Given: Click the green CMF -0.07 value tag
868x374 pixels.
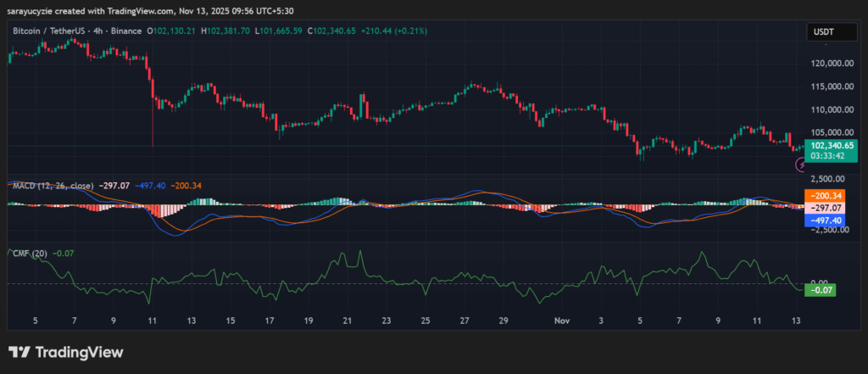Looking at the screenshot, I should (x=821, y=290).
